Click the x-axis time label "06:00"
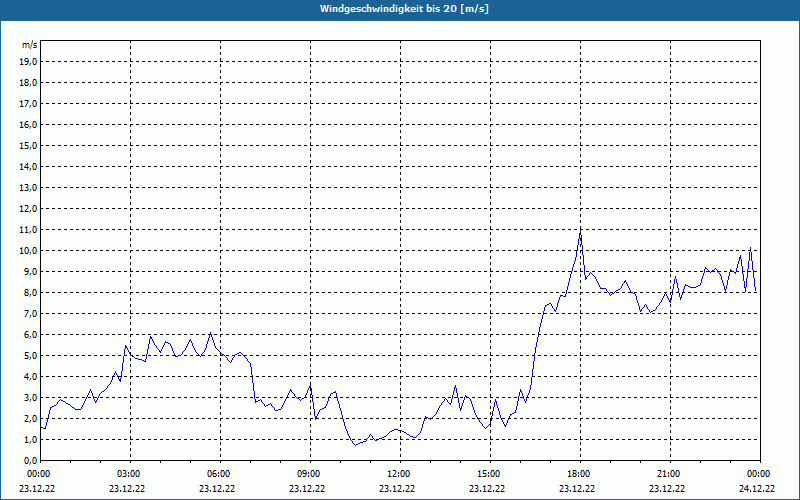This screenshot has height=500, width=800. tap(217, 474)
